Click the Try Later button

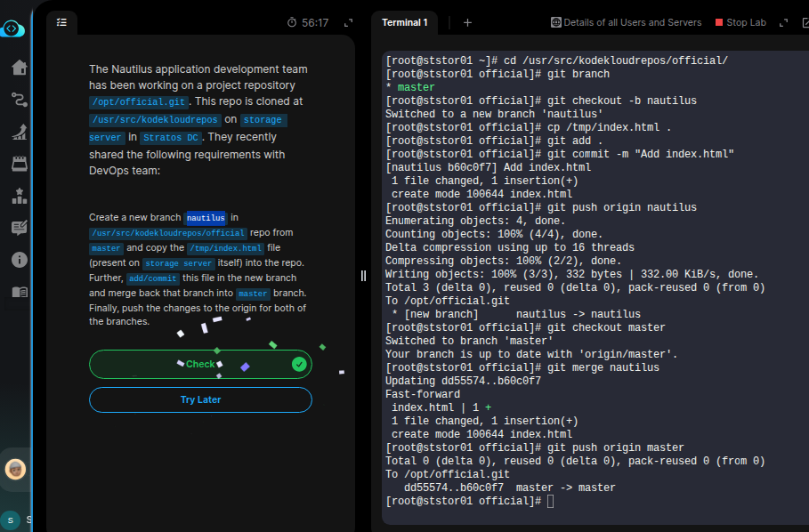click(x=200, y=399)
